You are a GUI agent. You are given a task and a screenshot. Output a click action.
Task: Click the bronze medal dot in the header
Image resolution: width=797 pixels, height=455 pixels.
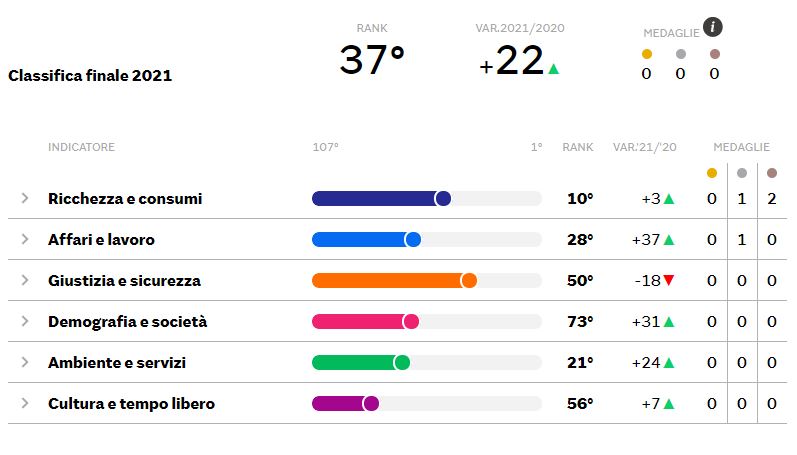click(x=715, y=54)
